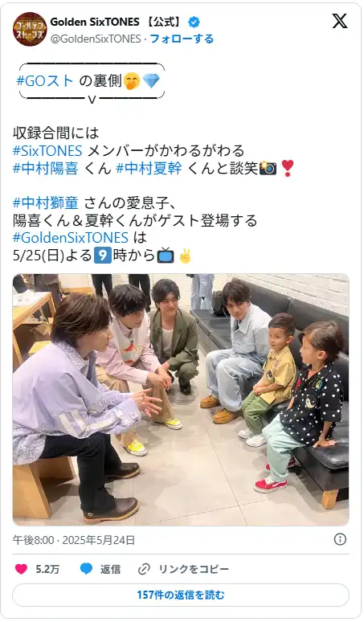Open the #SixTONES hashtag link
The height and width of the screenshot is (622, 364).
47,151
